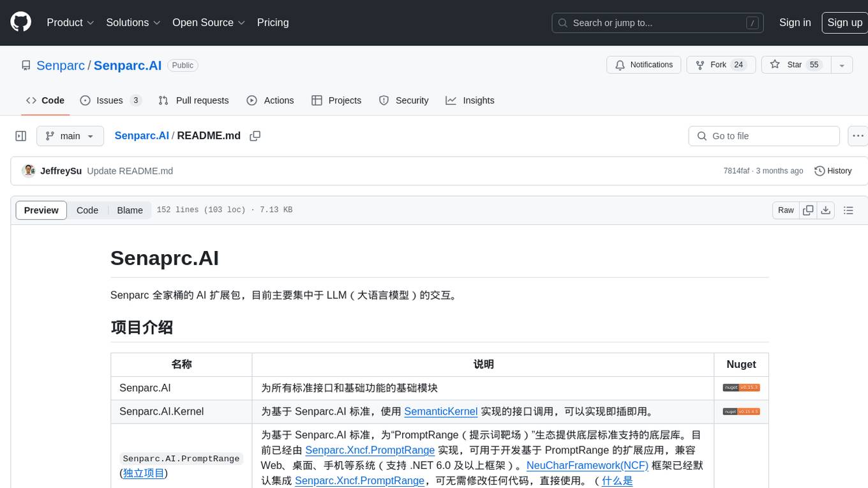
Task: Focus the Search or jump to field
Action: [657, 22]
